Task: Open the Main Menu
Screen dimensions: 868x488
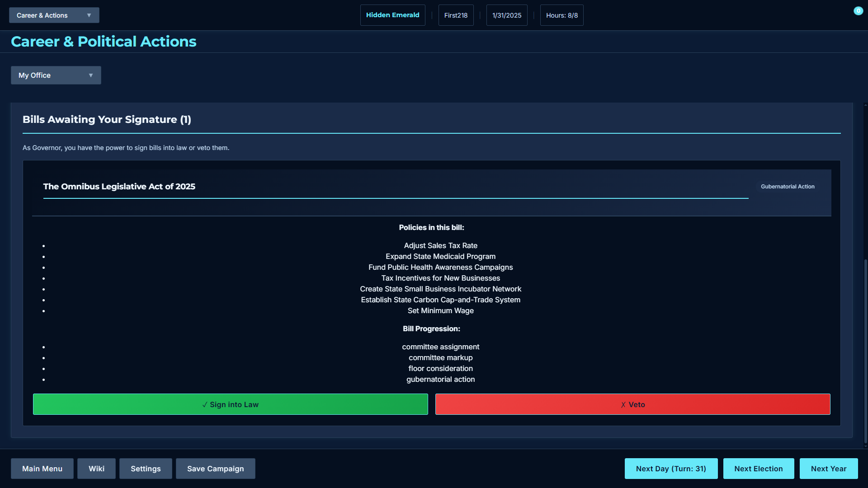Action: (42, 469)
